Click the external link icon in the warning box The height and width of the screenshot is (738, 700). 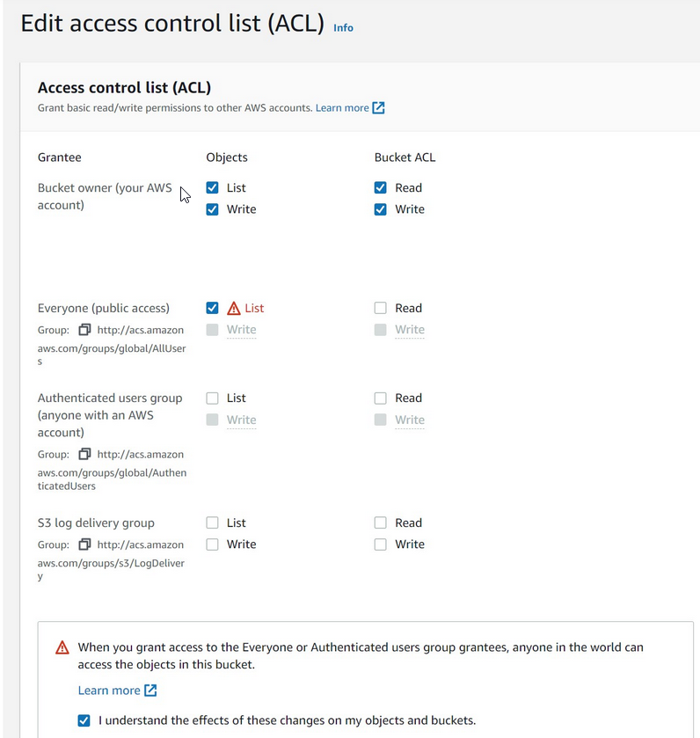[x=150, y=690]
